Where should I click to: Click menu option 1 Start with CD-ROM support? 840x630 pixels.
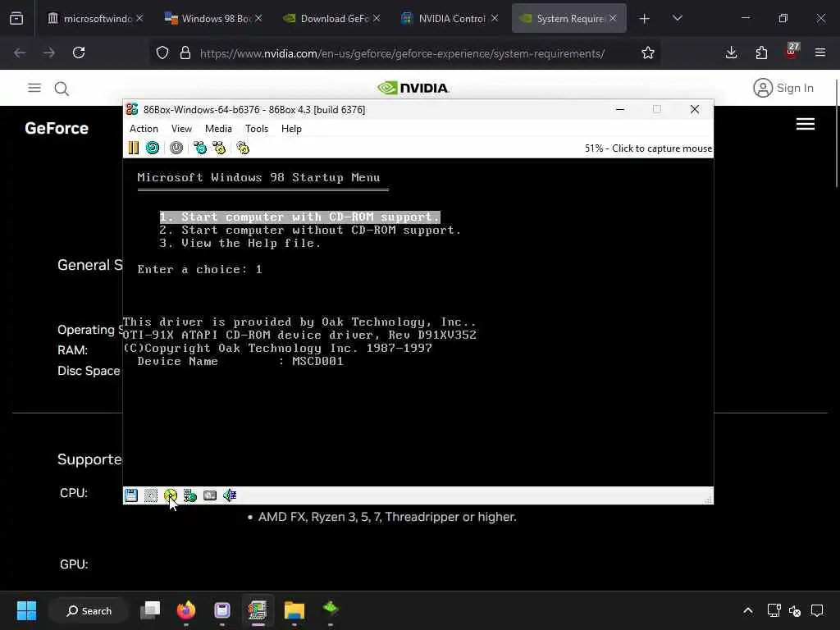tap(300, 217)
